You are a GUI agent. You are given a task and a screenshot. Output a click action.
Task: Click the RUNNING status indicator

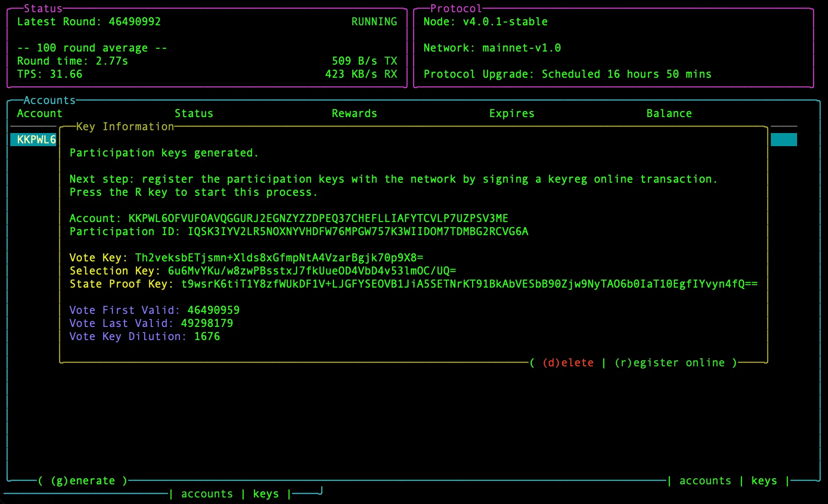click(374, 21)
